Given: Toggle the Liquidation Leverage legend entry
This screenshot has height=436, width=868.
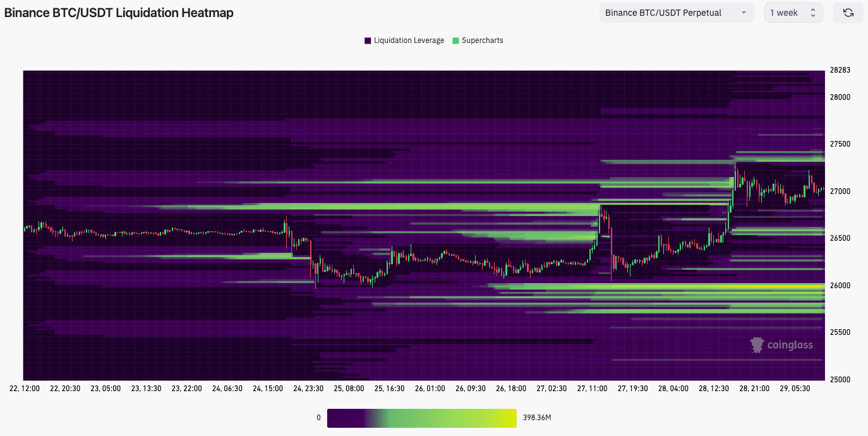Looking at the screenshot, I should pyautogui.click(x=404, y=40).
